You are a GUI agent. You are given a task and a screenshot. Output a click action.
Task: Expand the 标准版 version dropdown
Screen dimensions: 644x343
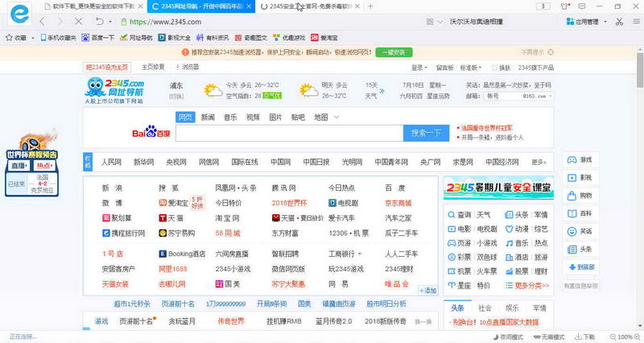(x=470, y=68)
